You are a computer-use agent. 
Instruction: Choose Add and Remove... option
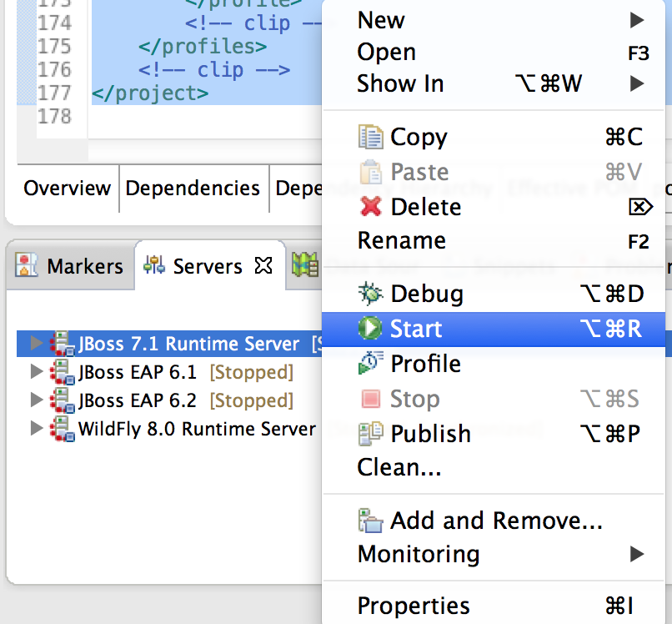point(494,521)
